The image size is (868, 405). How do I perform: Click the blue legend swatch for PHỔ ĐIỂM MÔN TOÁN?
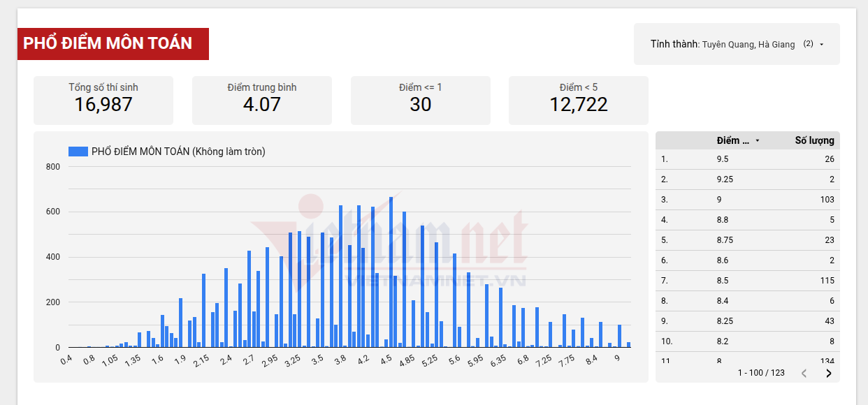(78, 152)
